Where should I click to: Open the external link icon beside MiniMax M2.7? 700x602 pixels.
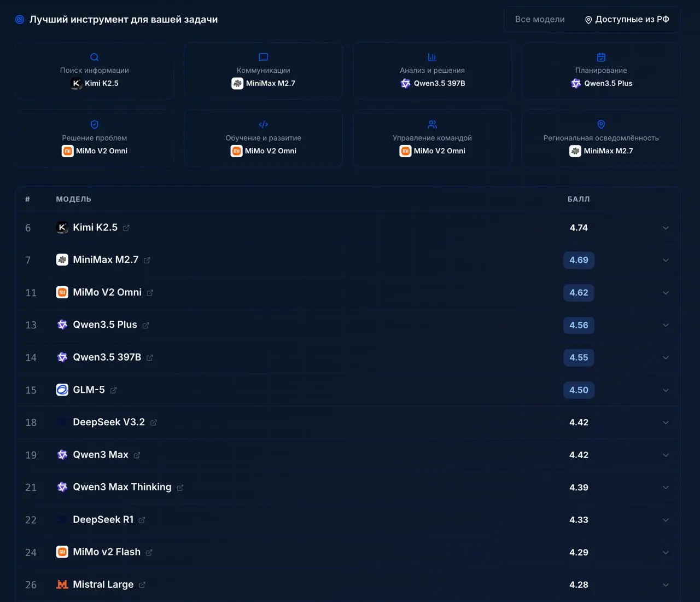[x=147, y=261]
